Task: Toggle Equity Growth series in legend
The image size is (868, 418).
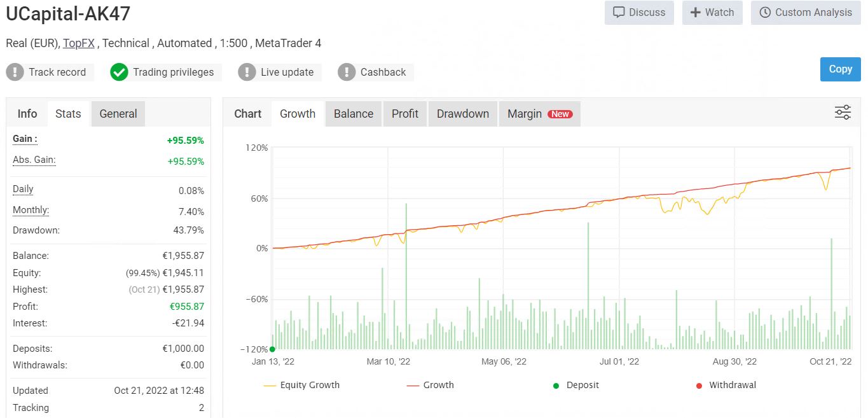Action: pyautogui.click(x=301, y=385)
